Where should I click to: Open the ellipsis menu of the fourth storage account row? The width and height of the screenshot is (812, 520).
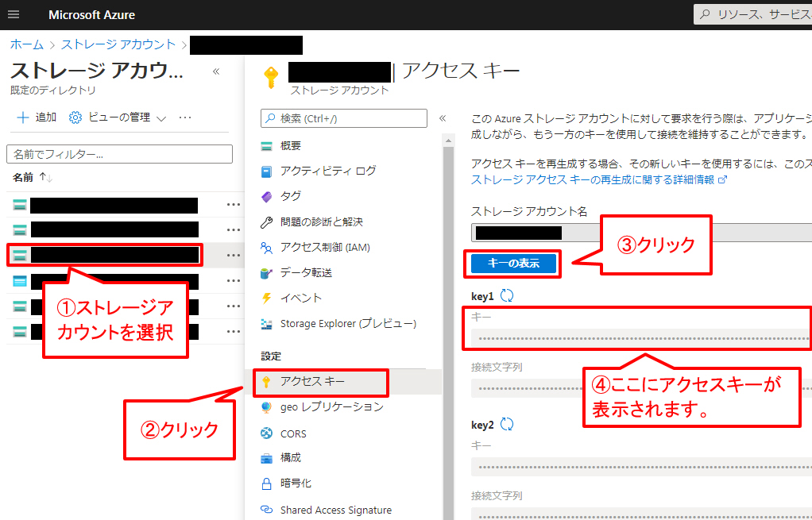(234, 280)
